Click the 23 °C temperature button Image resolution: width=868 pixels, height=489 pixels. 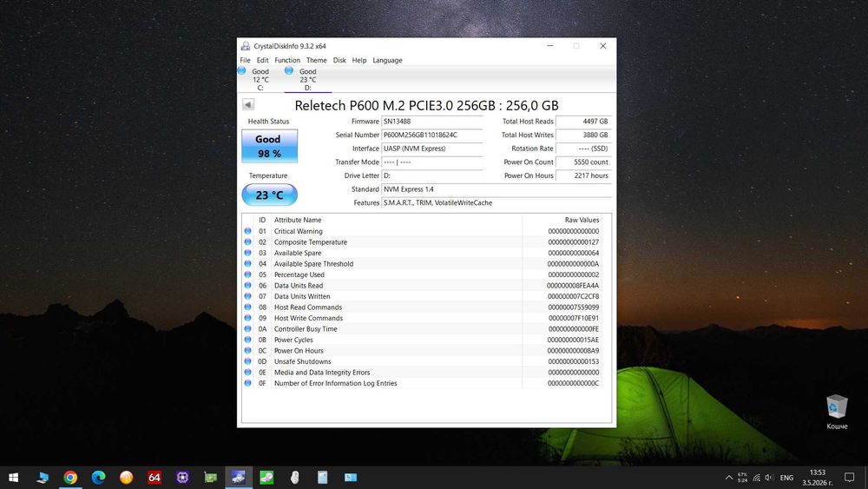(x=270, y=195)
